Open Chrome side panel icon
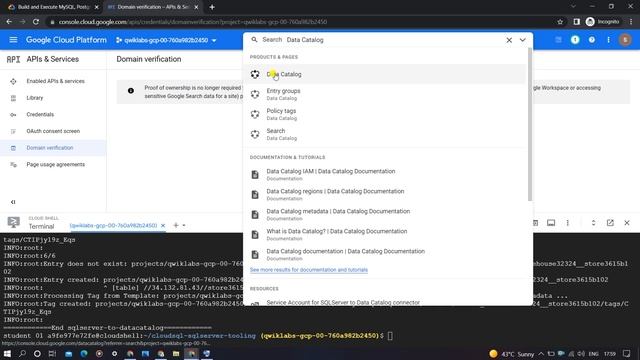 tap(576, 22)
